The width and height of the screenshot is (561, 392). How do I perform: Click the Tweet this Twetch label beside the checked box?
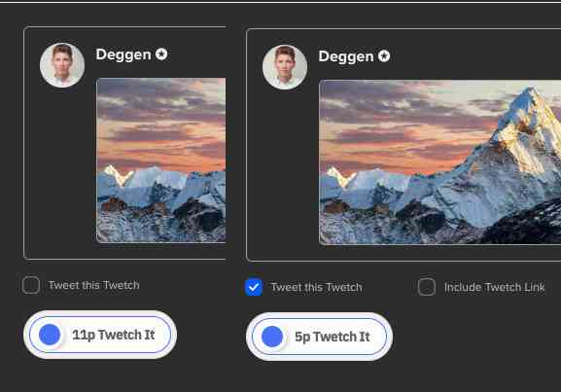coord(317,287)
